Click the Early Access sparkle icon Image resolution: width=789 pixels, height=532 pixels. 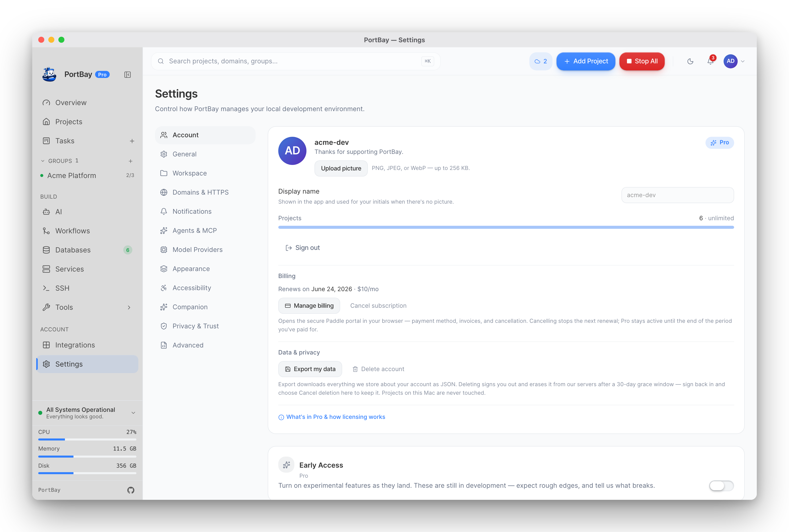pyautogui.click(x=287, y=465)
